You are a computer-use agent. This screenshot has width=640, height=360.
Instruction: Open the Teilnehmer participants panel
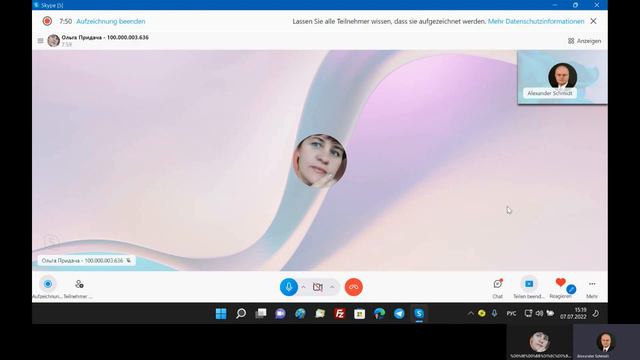(x=79, y=284)
